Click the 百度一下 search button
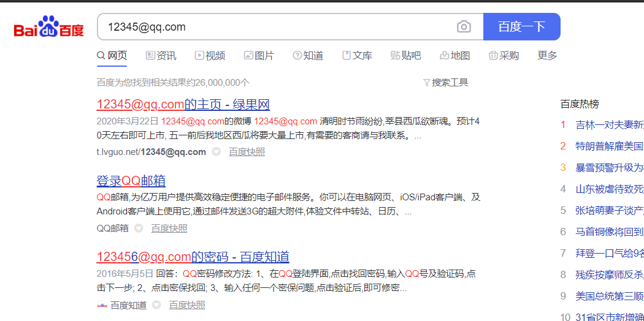Screen dimensions: 644x321 [521, 26]
